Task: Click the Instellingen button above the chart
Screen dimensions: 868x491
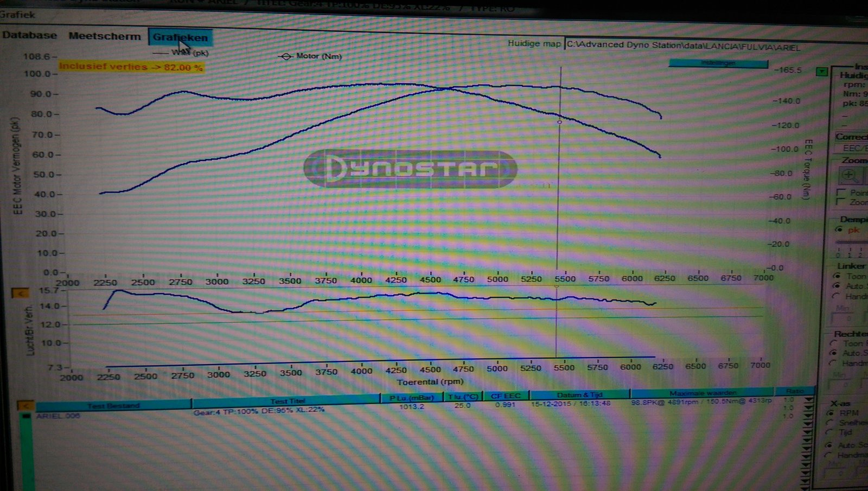Action: (x=718, y=63)
